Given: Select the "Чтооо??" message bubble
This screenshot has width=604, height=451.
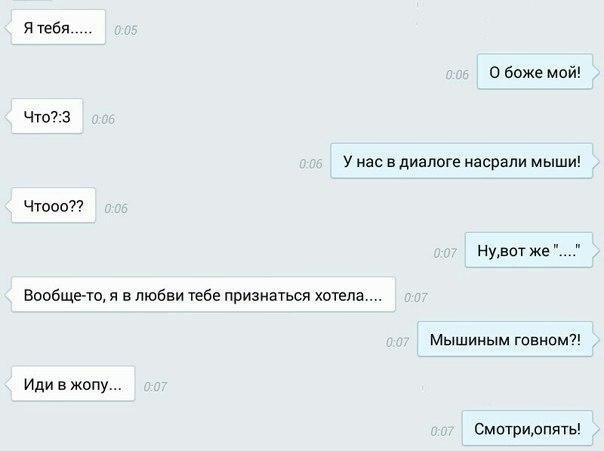Looking at the screenshot, I should [53, 206].
